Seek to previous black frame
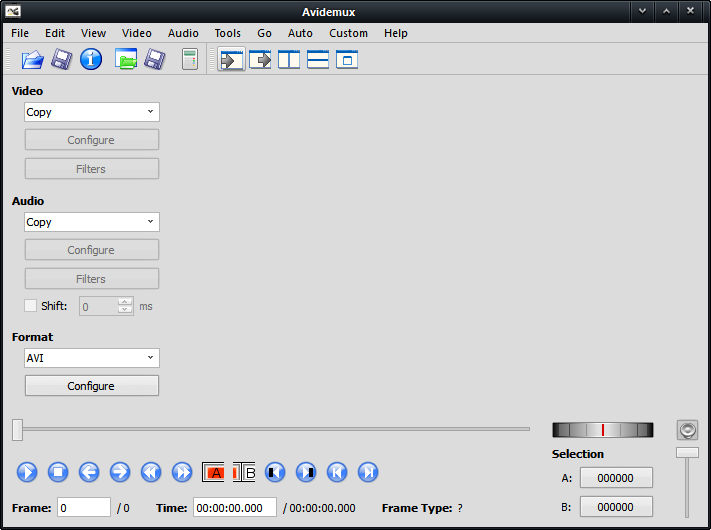Image resolution: width=711 pixels, height=530 pixels. [275, 472]
